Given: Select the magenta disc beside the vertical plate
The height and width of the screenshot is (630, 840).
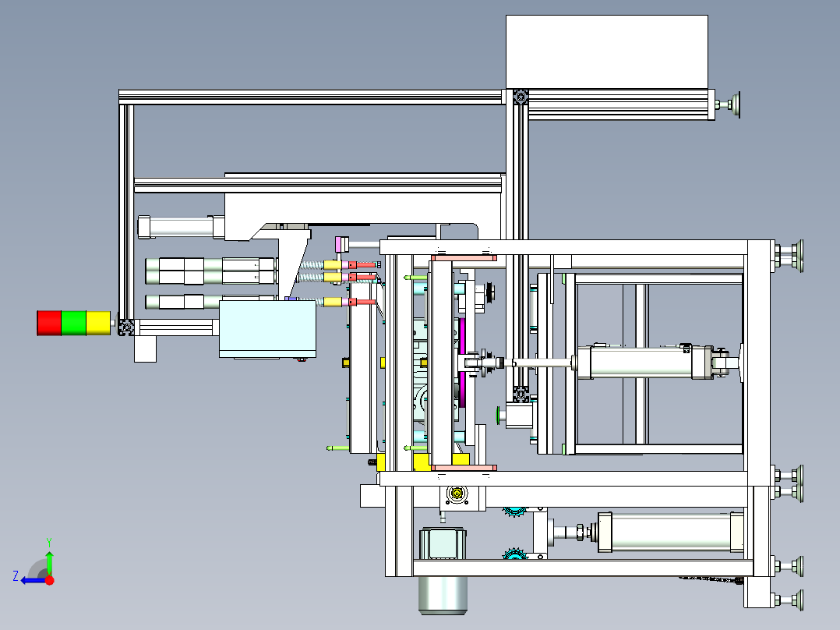Looking at the screenshot, I should [462, 363].
